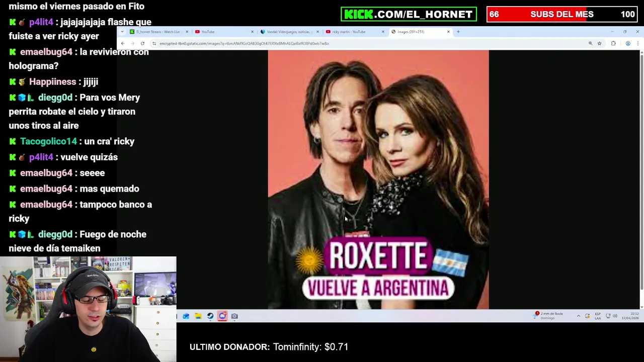Image resolution: width=644 pixels, height=362 pixels.
Task: Click emaelbug64 on the hologram message
Action: click(x=46, y=52)
